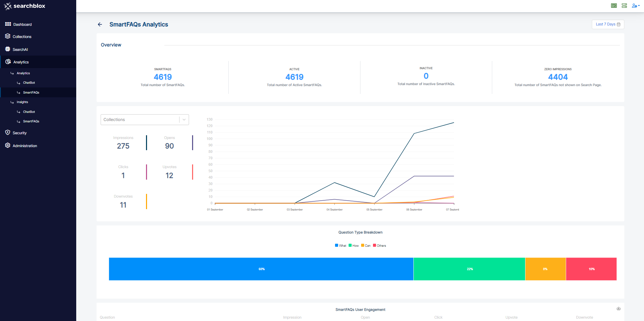The width and height of the screenshot is (644, 321).
Task: Click the green system monitor icon
Action: [x=614, y=5]
